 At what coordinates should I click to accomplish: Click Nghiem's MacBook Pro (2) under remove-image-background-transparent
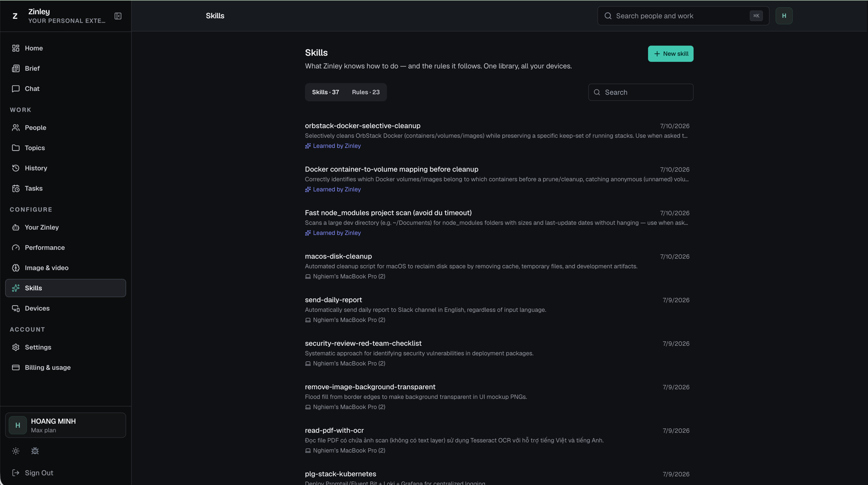tap(349, 407)
